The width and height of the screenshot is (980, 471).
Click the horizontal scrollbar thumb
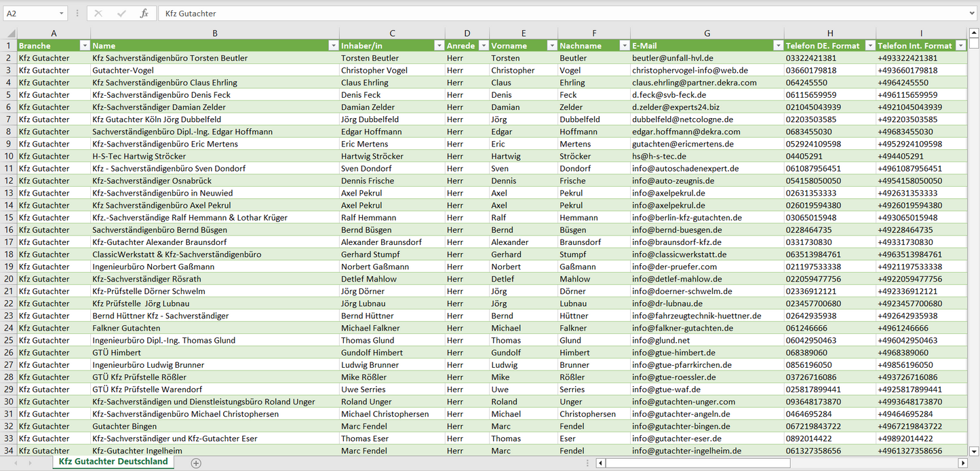(697, 463)
